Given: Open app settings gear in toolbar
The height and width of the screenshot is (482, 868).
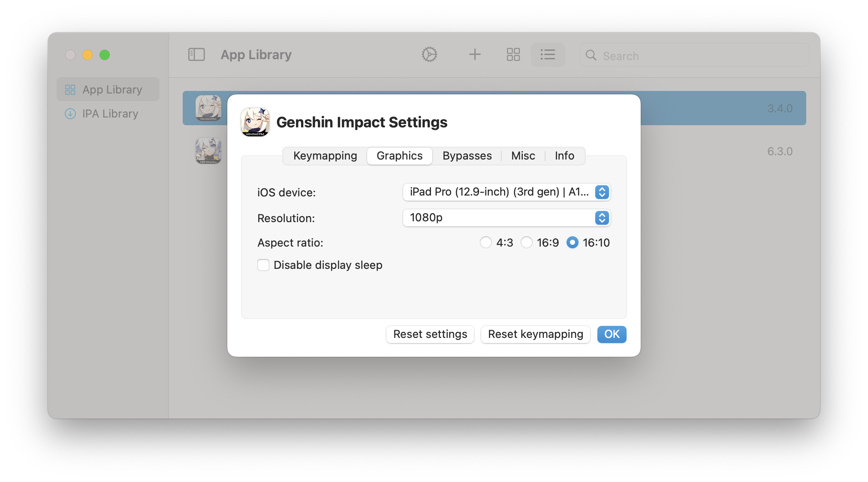Looking at the screenshot, I should (429, 54).
